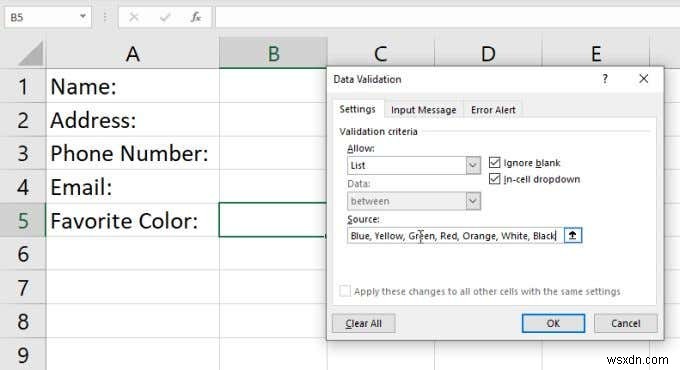
Task: Switch to the Settings tab
Action: coord(357,109)
